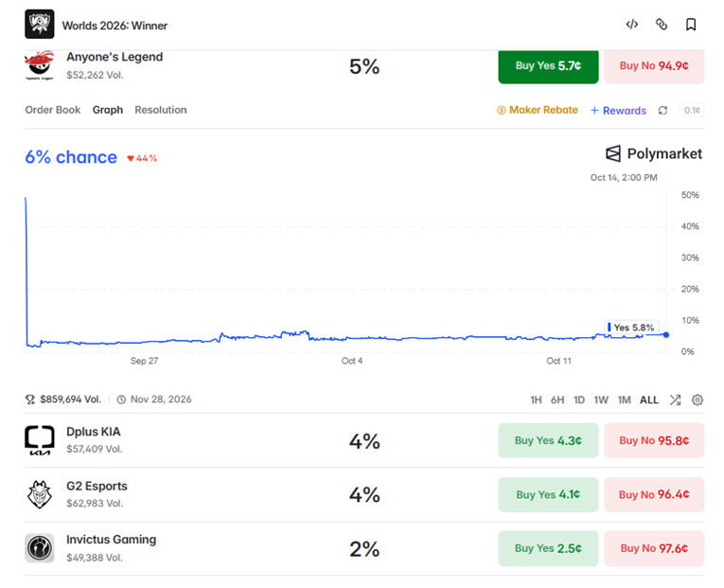The image size is (724, 588).
Task: Buy Yes 5.7¢ for Anyone's Legend
Action: click(x=548, y=66)
